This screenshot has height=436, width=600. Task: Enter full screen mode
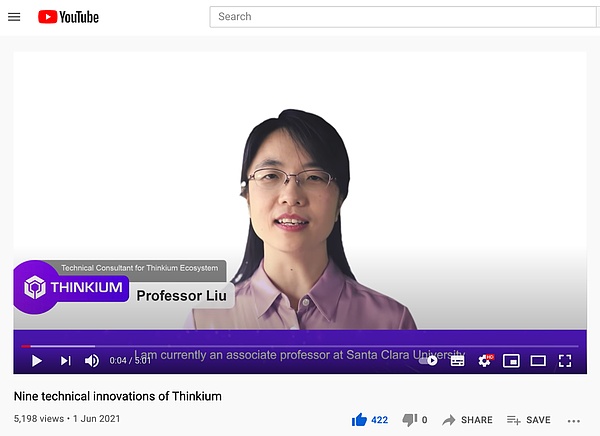pos(565,361)
